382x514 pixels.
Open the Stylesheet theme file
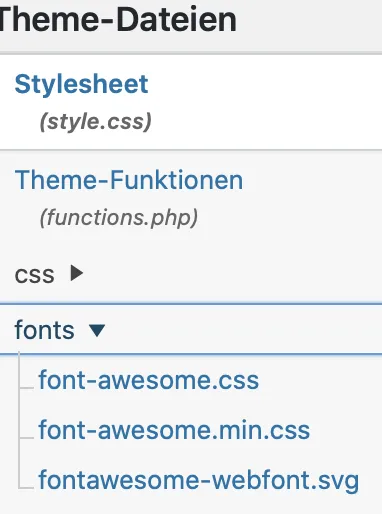pos(81,84)
